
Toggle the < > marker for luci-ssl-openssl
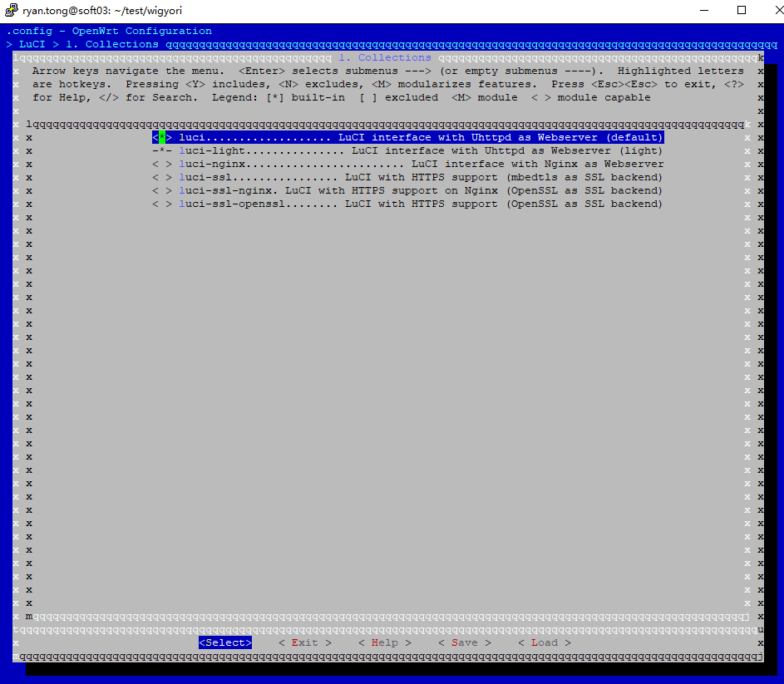(162, 204)
